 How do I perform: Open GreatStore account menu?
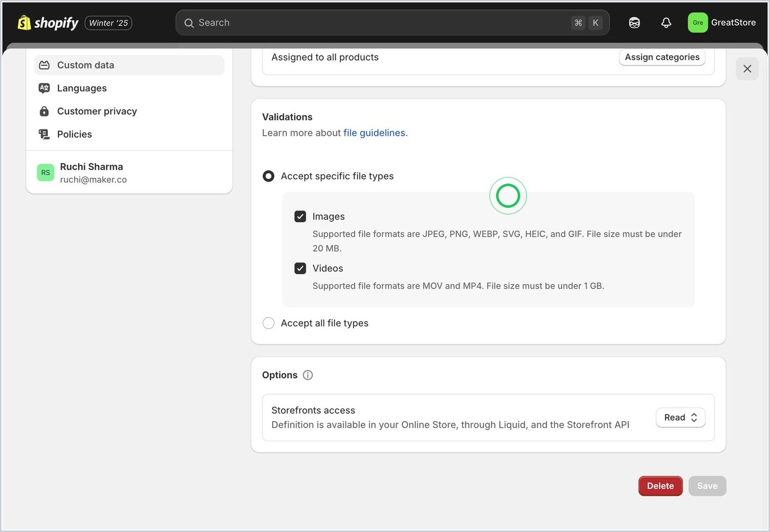(x=722, y=22)
